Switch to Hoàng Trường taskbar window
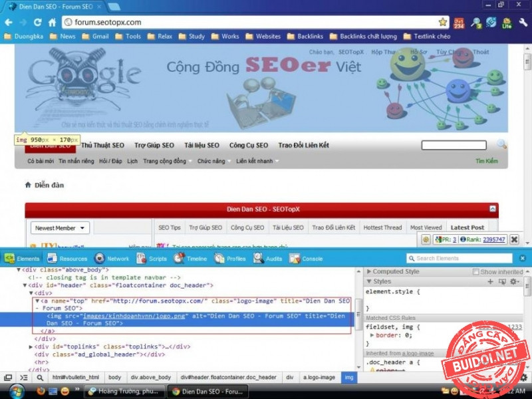This screenshot has width=532, height=399. (124, 391)
